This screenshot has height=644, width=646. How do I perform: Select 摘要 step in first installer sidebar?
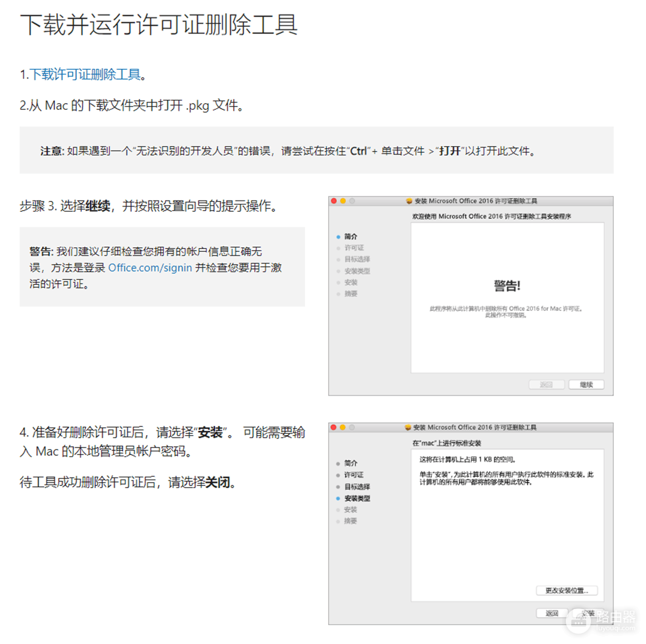(350, 294)
